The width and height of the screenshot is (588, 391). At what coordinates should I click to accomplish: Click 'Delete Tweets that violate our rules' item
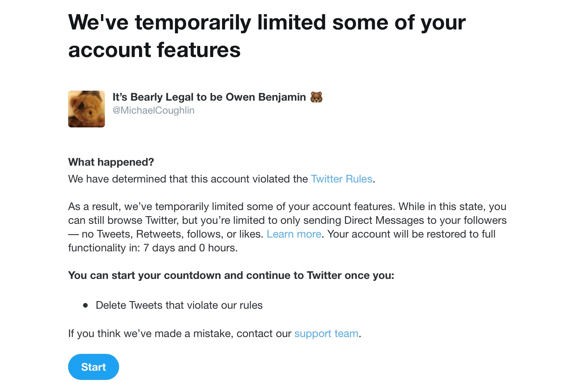pyautogui.click(x=179, y=305)
